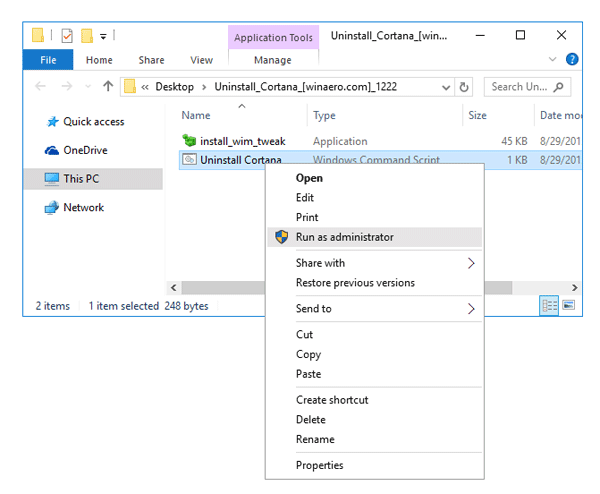
Task: Open the Quick Access Toolbar dropdown
Action: [x=104, y=36]
